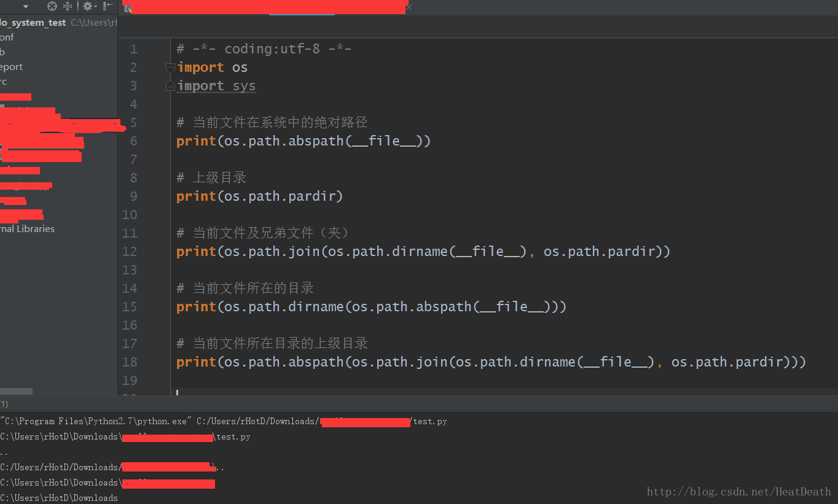
Task: Place cursor on 'import sys' line
Action: click(x=216, y=86)
